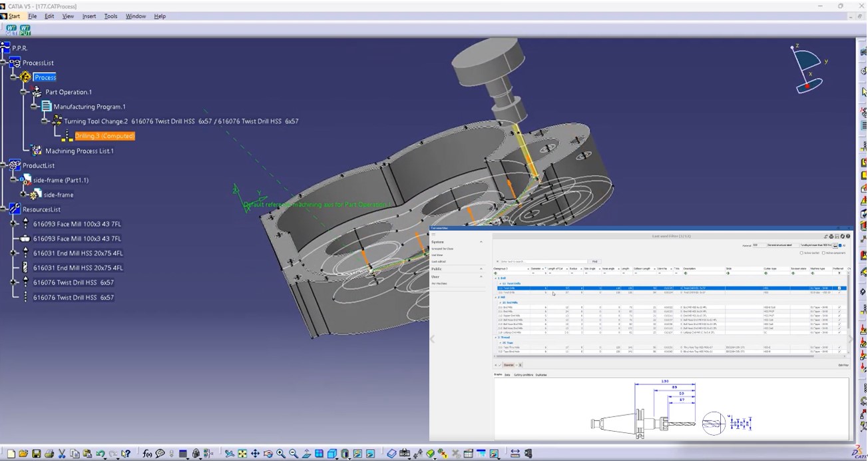Click the WP GET icon below Start menu
Image resolution: width=868 pixels, height=461 pixels.
[x=11, y=29]
